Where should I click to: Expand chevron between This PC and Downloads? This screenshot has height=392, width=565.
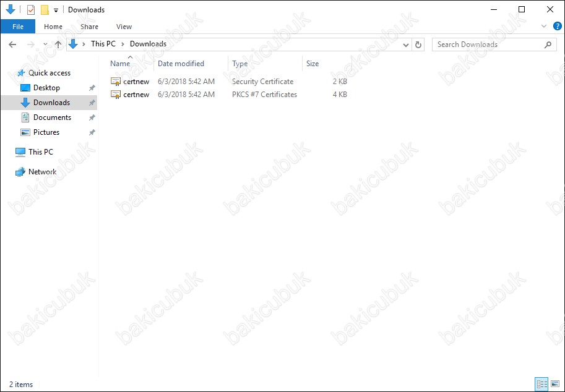123,45
